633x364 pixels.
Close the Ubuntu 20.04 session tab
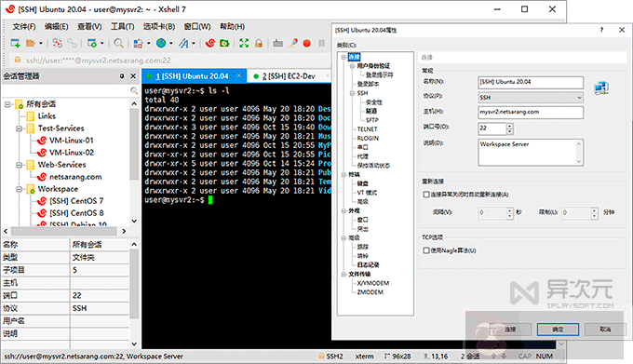[x=239, y=75]
